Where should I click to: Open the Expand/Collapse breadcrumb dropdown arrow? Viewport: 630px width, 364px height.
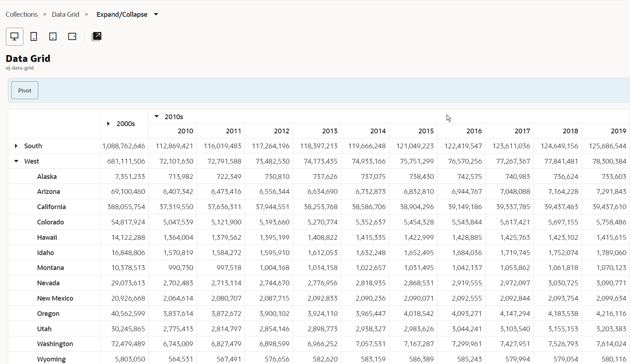pos(156,15)
